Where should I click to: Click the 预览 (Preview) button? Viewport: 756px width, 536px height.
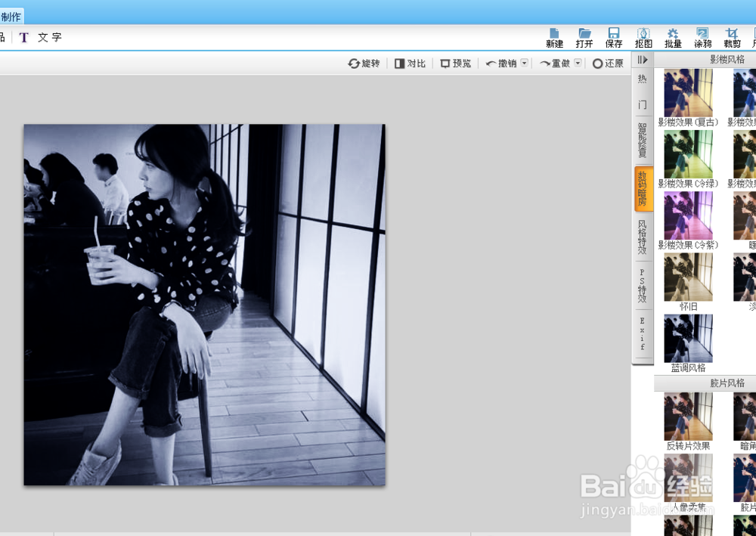pos(456,64)
